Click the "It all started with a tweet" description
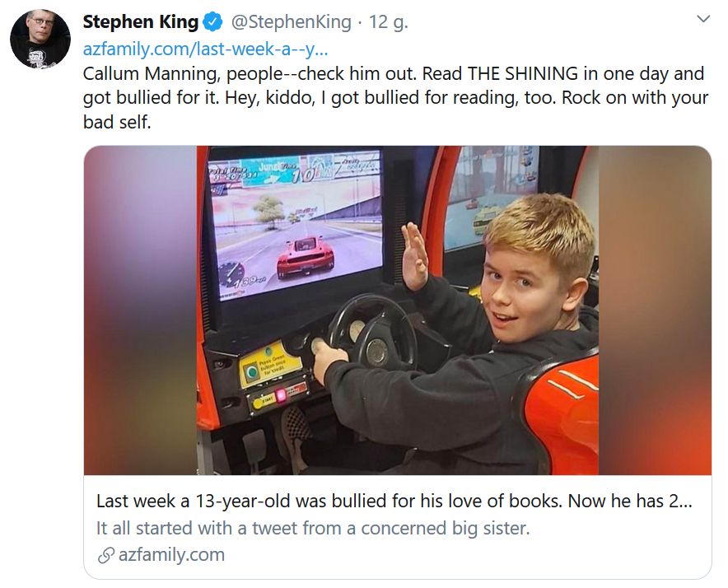 click(x=313, y=528)
